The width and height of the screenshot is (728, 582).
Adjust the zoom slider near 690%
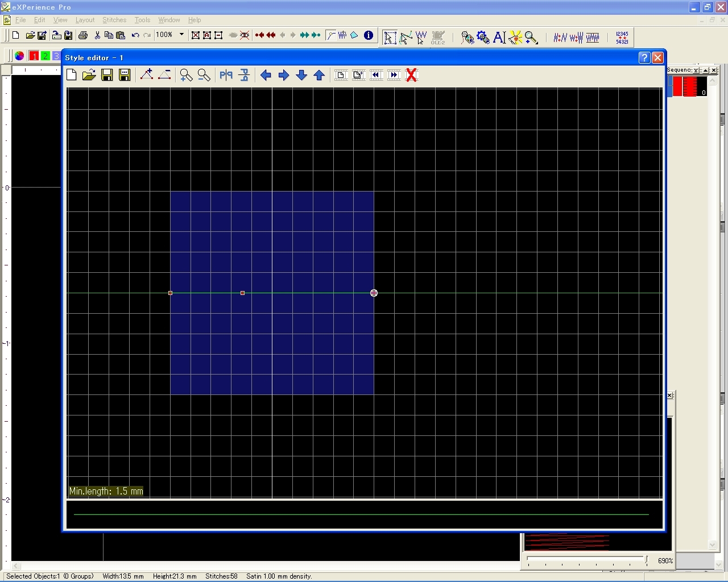coord(646,560)
